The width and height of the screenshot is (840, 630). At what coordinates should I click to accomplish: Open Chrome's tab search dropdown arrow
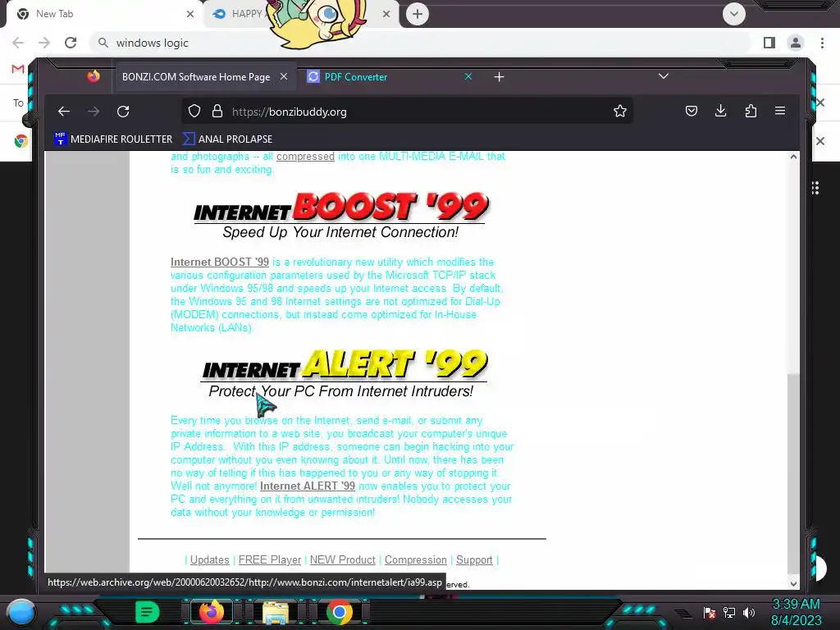pos(734,14)
